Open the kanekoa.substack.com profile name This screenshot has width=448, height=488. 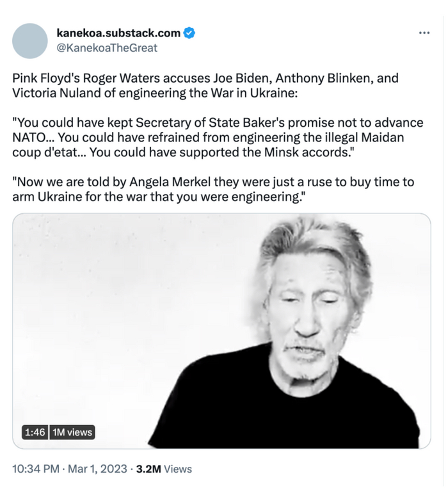118,32
